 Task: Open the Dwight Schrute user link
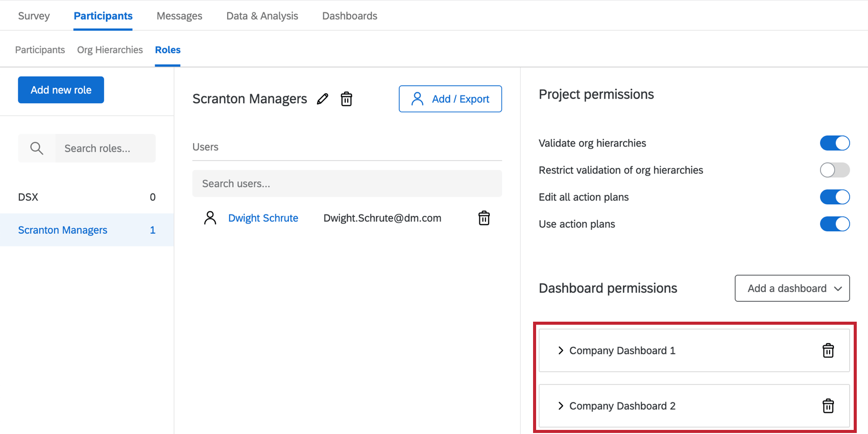click(x=263, y=218)
